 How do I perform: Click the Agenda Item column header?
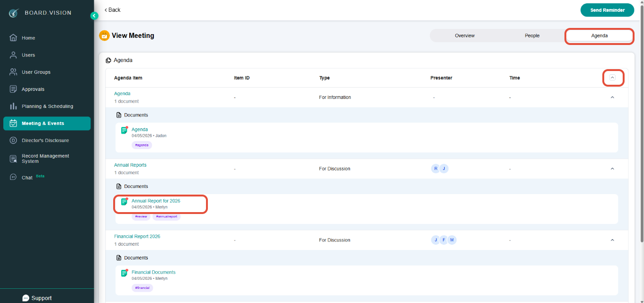pos(128,78)
